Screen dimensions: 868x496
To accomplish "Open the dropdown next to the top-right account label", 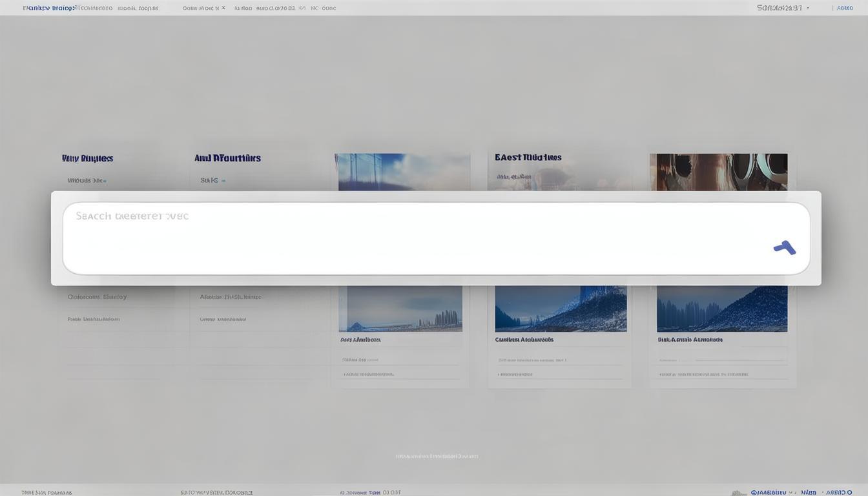I will pos(807,8).
